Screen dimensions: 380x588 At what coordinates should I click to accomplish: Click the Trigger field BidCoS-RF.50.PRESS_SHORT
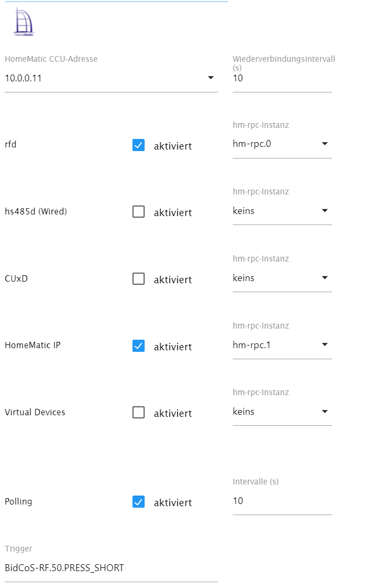point(111,568)
